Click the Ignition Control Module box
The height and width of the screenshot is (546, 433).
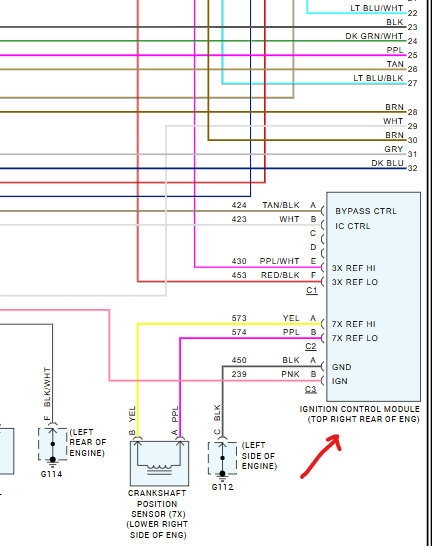click(x=373, y=297)
